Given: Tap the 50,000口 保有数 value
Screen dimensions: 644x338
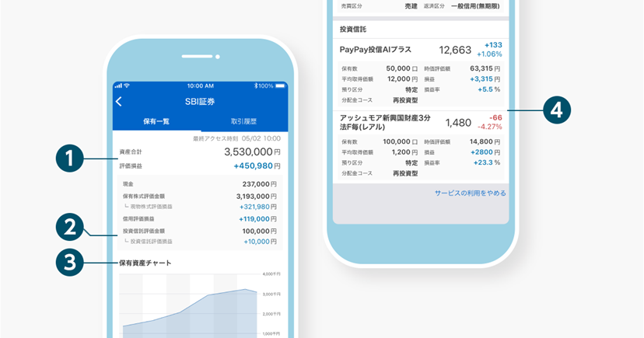Looking at the screenshot, I should pyautogui.click(x=401, y=68).
